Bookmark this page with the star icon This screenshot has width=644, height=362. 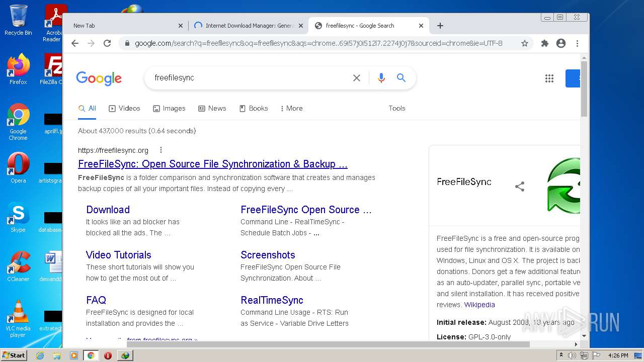(525, 43)
